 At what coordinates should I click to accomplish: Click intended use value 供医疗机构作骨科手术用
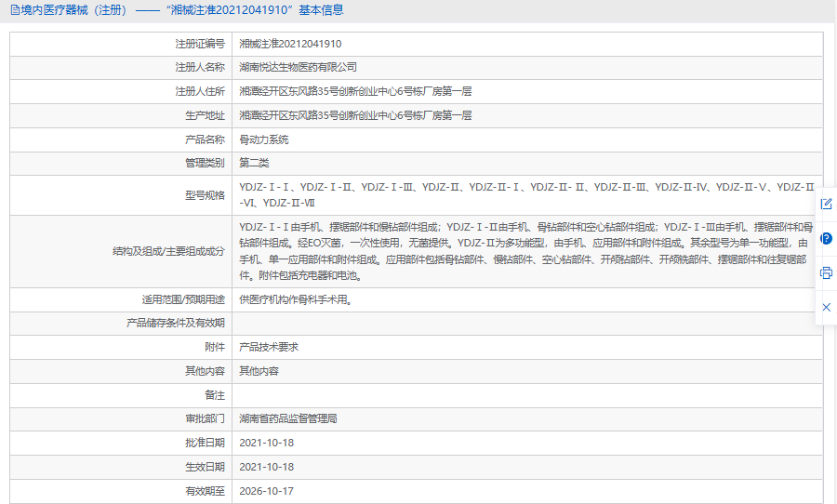[x=296, y=300]
